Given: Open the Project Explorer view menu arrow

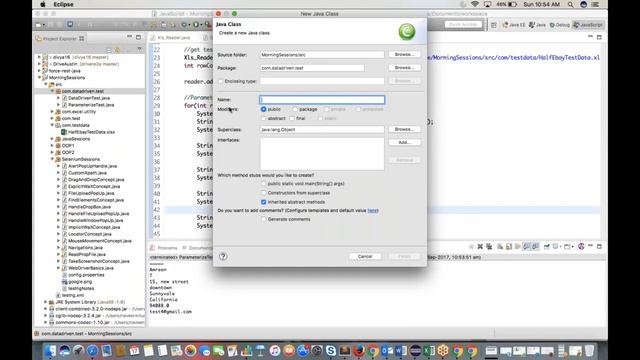Looking at the screenshot, I should pyautogui.click(x=139, y=49).
